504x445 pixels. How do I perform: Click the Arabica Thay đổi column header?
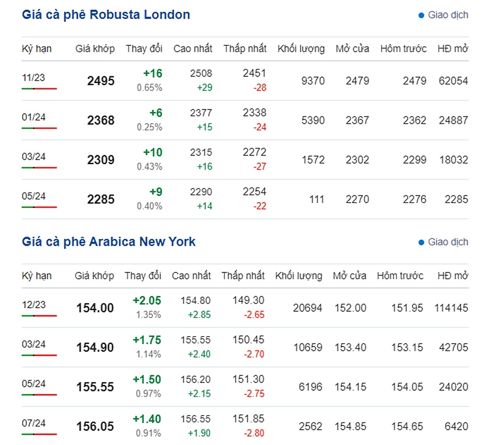(x=143, y=276)
